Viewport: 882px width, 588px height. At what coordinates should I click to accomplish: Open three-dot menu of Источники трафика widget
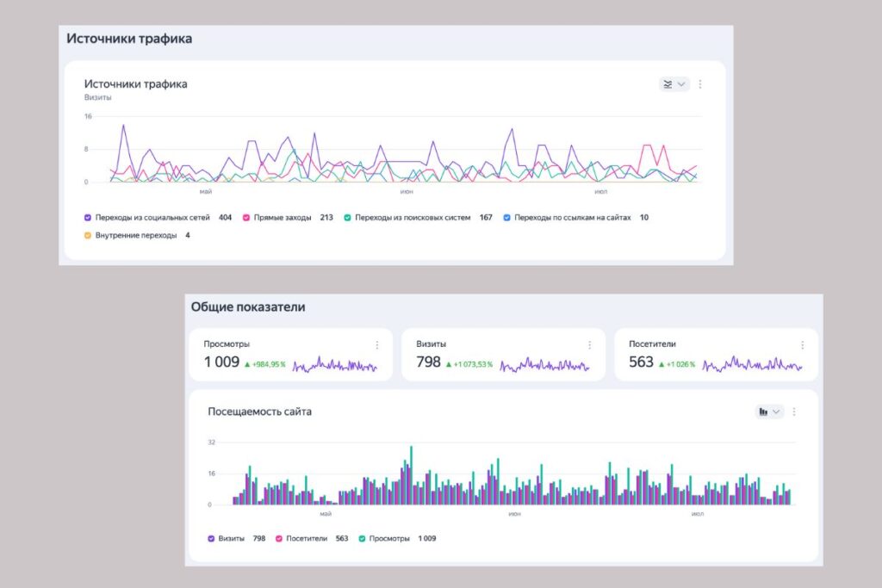700,84
